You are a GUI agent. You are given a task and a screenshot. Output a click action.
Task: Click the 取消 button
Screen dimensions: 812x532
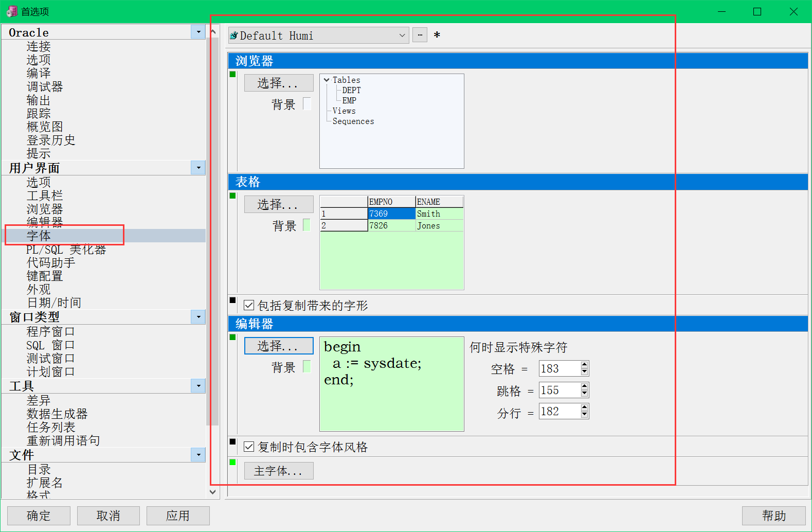(x=109, y=516)
